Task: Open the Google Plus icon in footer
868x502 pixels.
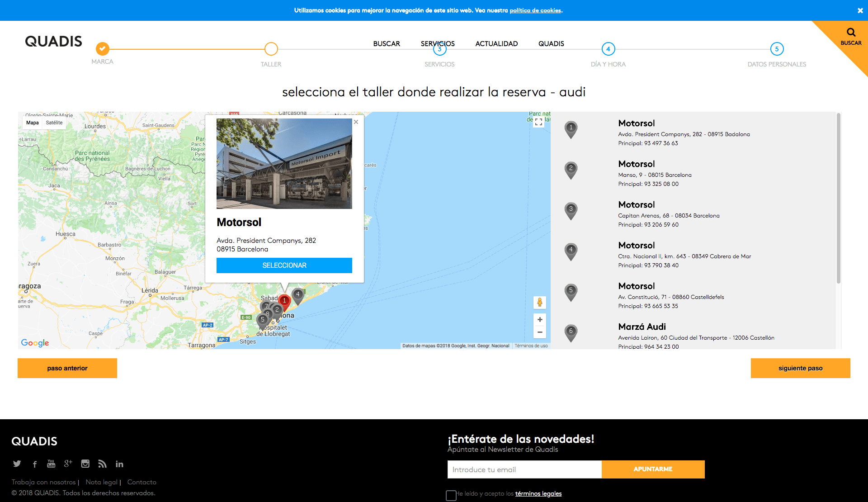Action: pos(68,464)
